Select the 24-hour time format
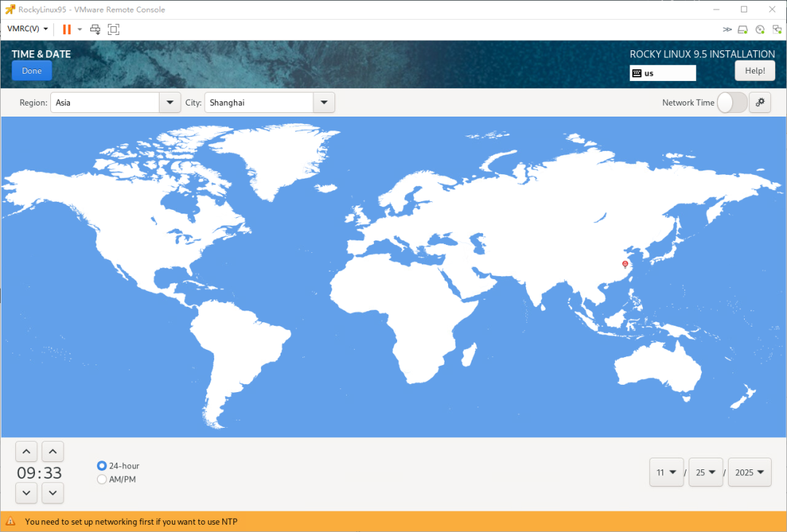The height and width of the screenshot is (532, 787). tap(118, 466)
